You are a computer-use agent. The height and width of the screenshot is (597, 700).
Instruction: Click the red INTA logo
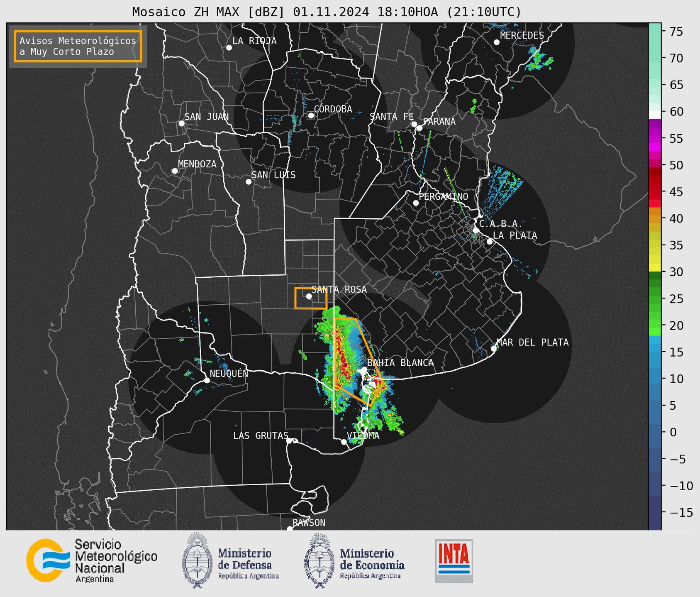(x=454, y=561)
